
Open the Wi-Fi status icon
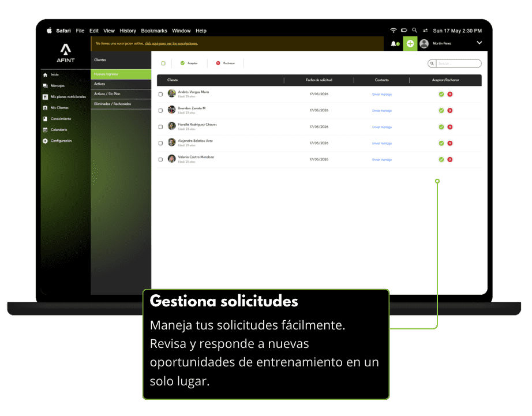pyautogui.click(x=394, y=30)
